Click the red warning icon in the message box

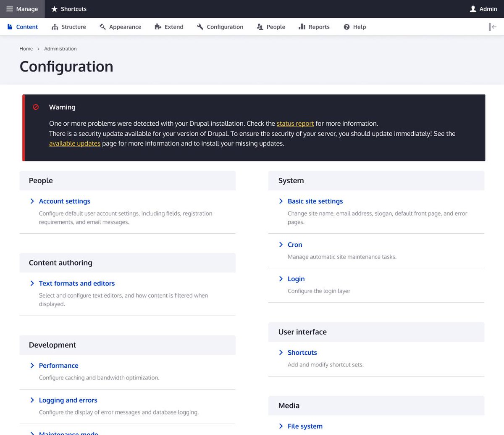click(36, 107)
